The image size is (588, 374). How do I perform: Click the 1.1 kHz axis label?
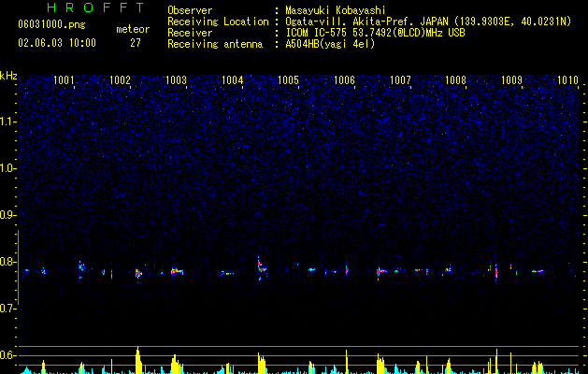[7, 122]
